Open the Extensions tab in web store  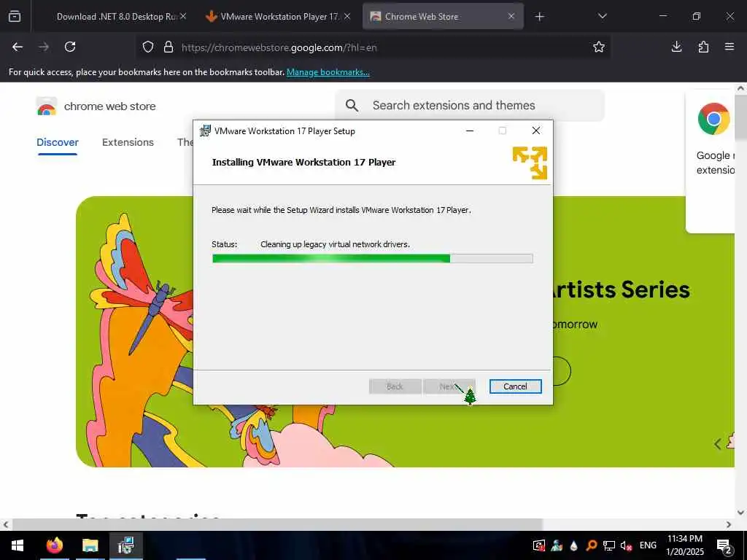[x=128, y=142]
